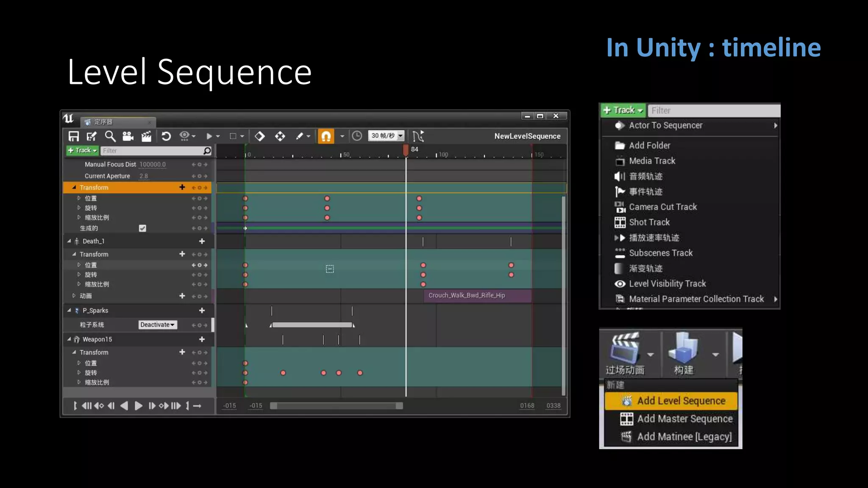Select the Crouch_Walk_Bwd_Rifle_Hip animation clip
868x488 pixels.
pyautogui.click(x=477, y=295)
